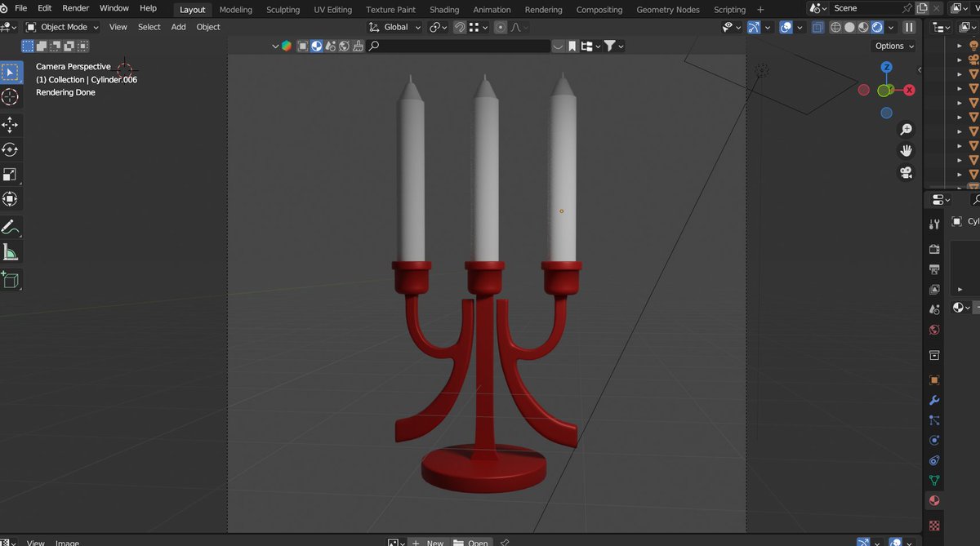
Task: Activate the 3D Cursor tool
Action: (x=11, y=97)
